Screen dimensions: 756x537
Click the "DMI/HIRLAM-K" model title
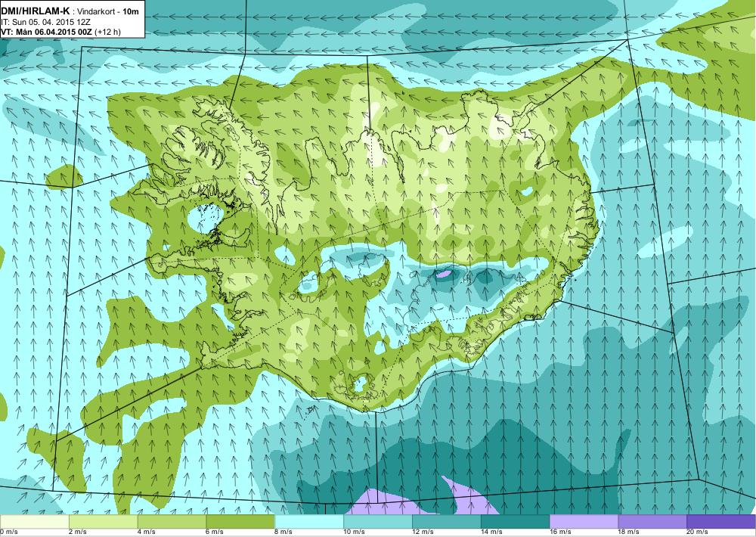point(36,11)
